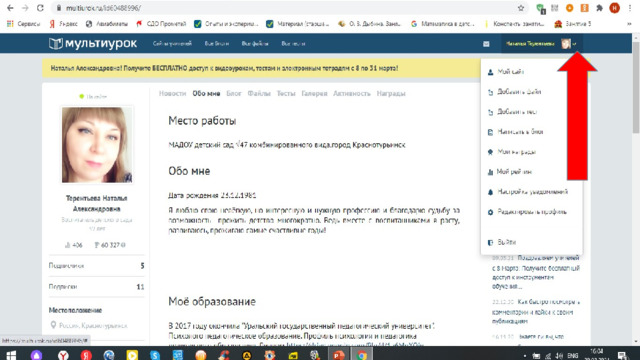Click the user avatar thumbnail in the header
The width and height of the screenshot is (640, 360).
pyautogui.click(x=566, y=44)
